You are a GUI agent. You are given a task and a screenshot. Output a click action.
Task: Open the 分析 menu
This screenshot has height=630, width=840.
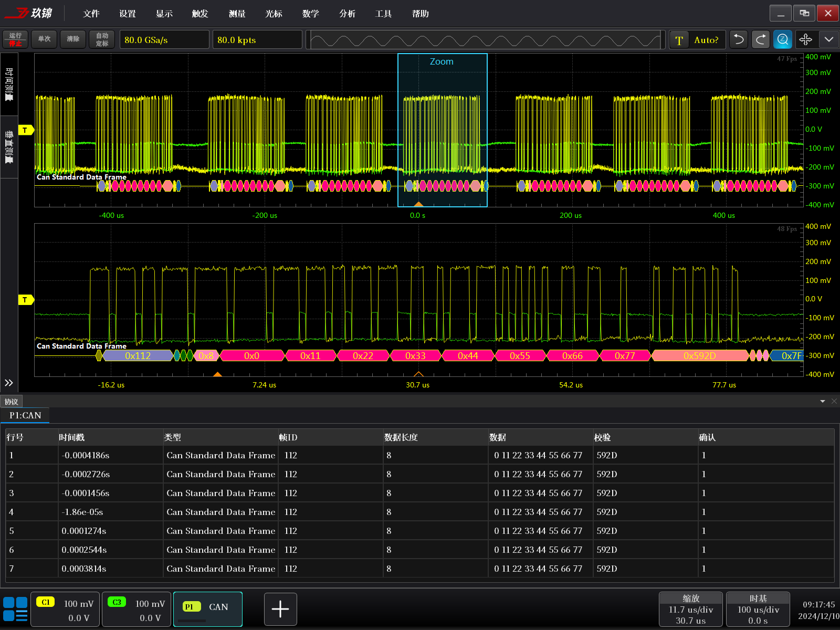pyautogui.click(x=347, y=14)
